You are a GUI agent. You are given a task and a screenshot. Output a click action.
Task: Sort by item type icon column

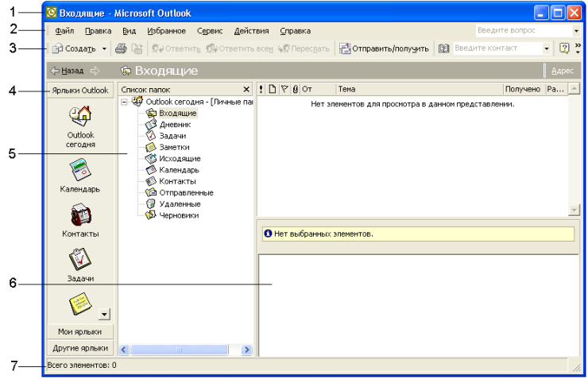273,89
